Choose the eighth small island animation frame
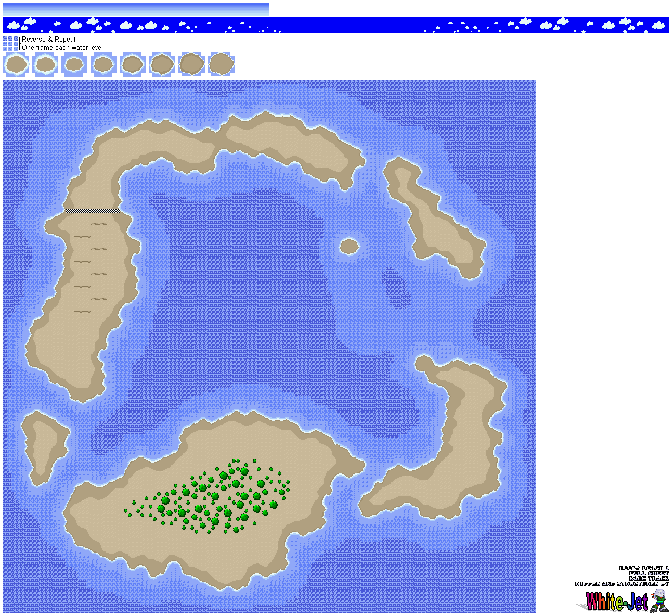 coord(221,65)
